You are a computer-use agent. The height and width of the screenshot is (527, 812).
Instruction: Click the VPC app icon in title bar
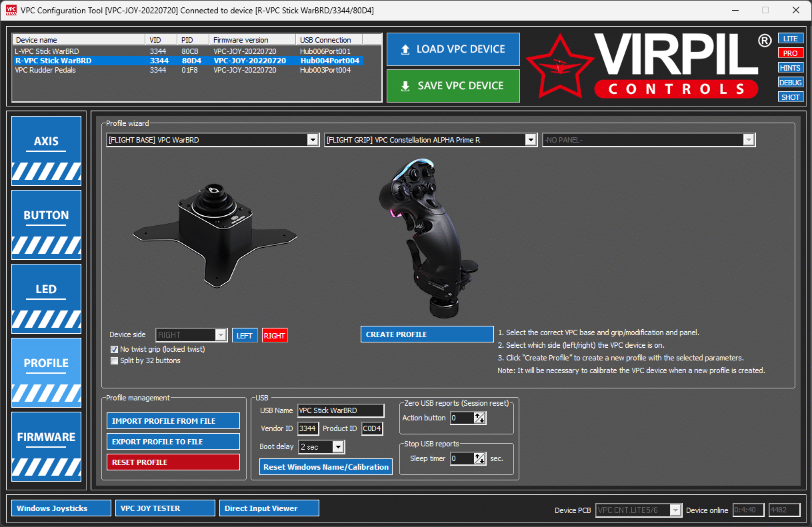tap(10, 10)
